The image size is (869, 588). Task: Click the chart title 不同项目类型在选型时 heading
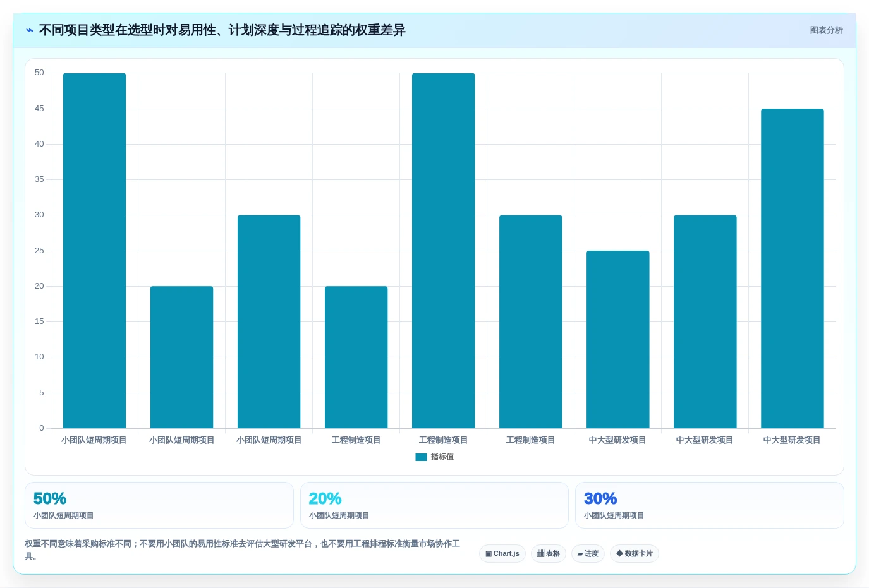coord(222,30)
